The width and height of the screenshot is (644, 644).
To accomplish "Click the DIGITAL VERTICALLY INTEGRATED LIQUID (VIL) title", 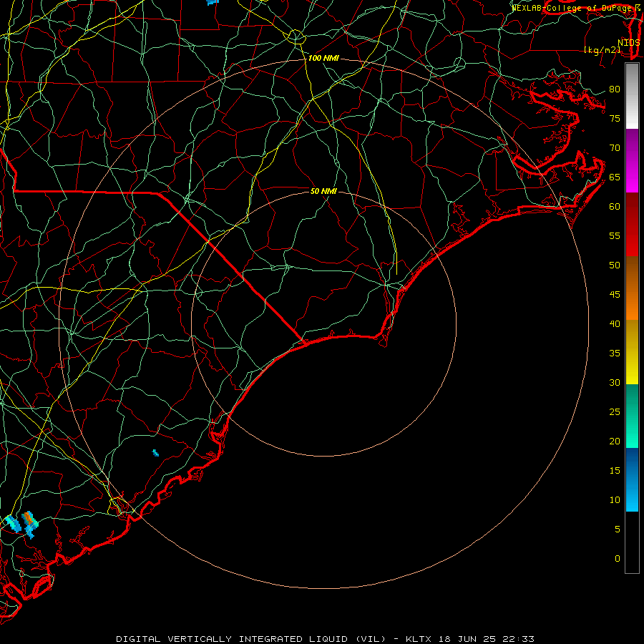I will [251, 639].
